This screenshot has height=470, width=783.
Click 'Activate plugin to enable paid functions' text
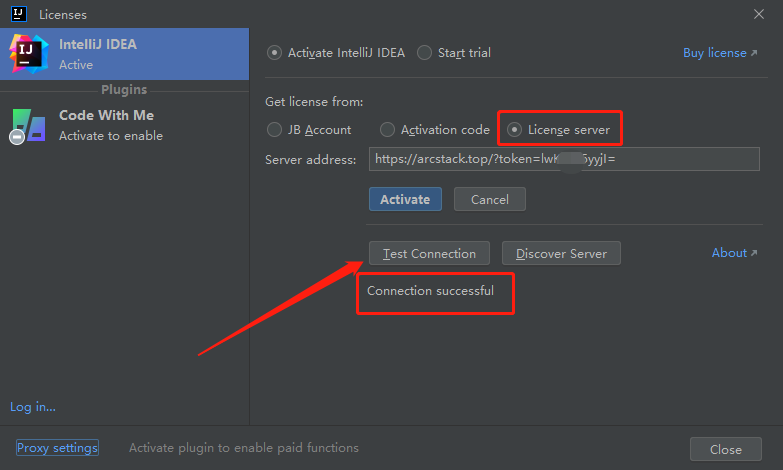[244, 448]
